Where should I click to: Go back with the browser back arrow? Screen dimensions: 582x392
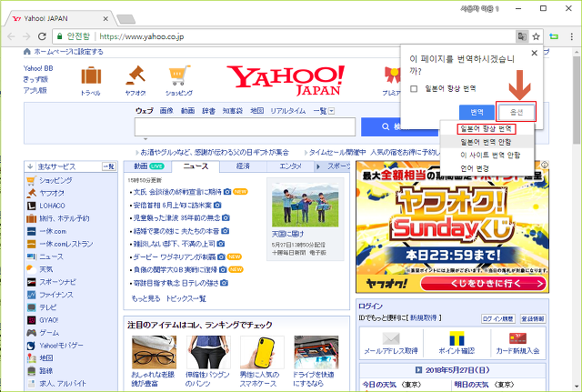11,36
